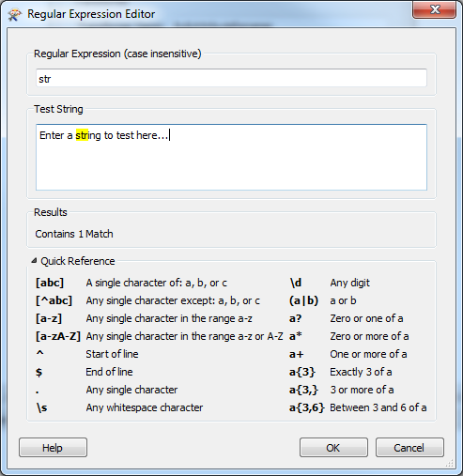Click inside the Test String text area
The width and height of the screenshot is (463, 476).
coord(231,157)
